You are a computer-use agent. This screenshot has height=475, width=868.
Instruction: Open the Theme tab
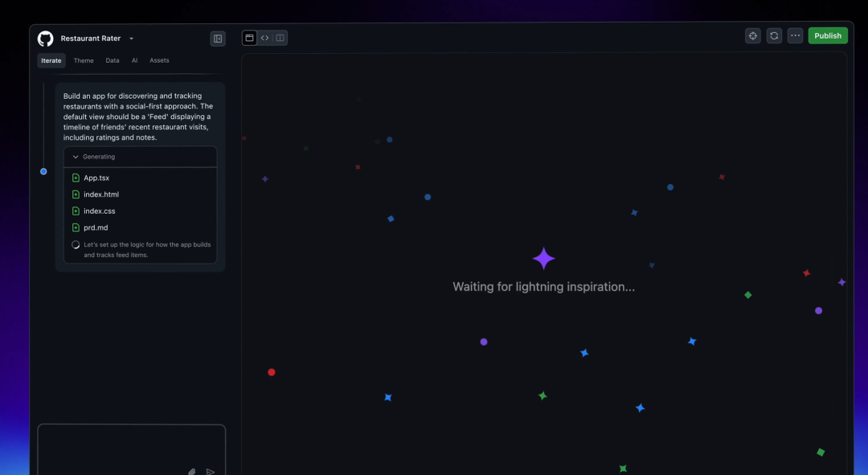pyautogui.click(x=84, y=60)
